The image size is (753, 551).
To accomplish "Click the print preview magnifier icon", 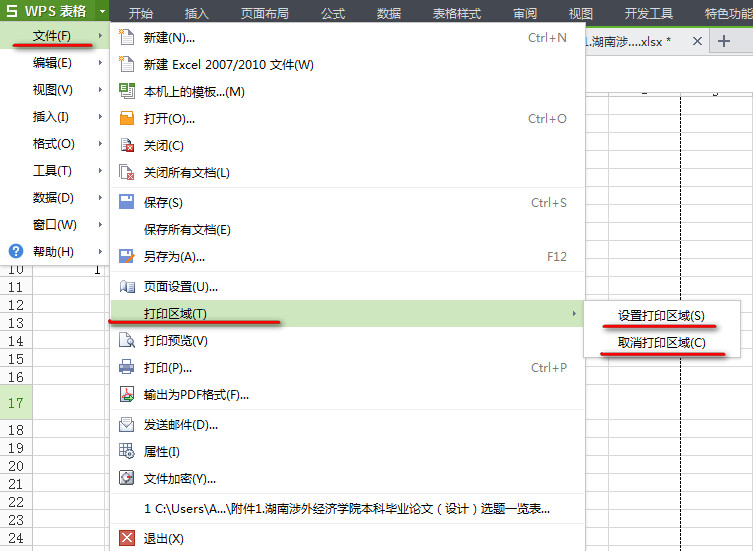I will pos(127,340).
